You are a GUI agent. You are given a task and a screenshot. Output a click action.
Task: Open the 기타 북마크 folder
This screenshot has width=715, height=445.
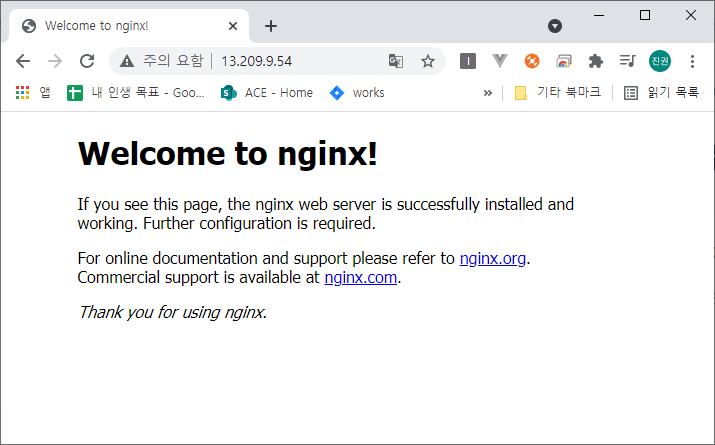coord(557,93)
